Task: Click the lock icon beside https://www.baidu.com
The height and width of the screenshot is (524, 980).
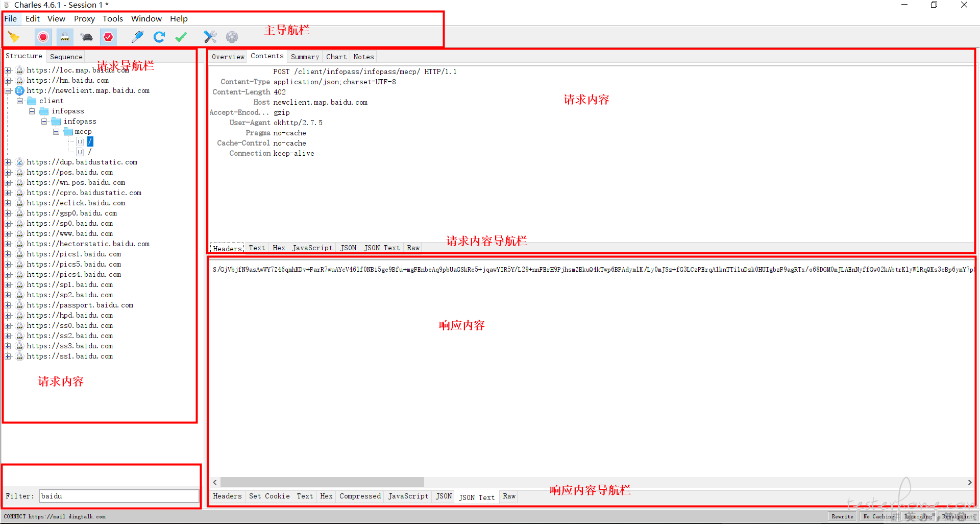Action: 19,233
